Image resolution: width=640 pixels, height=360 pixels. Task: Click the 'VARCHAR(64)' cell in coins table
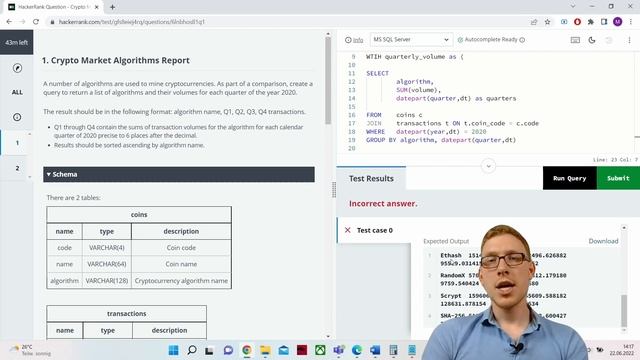point(107,264)
